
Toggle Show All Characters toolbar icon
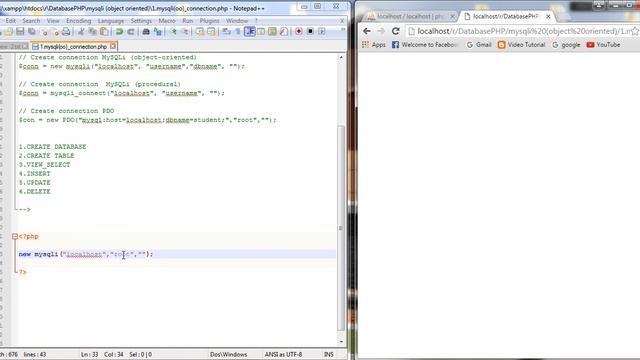pyautogui.click(x=238, y=31)
